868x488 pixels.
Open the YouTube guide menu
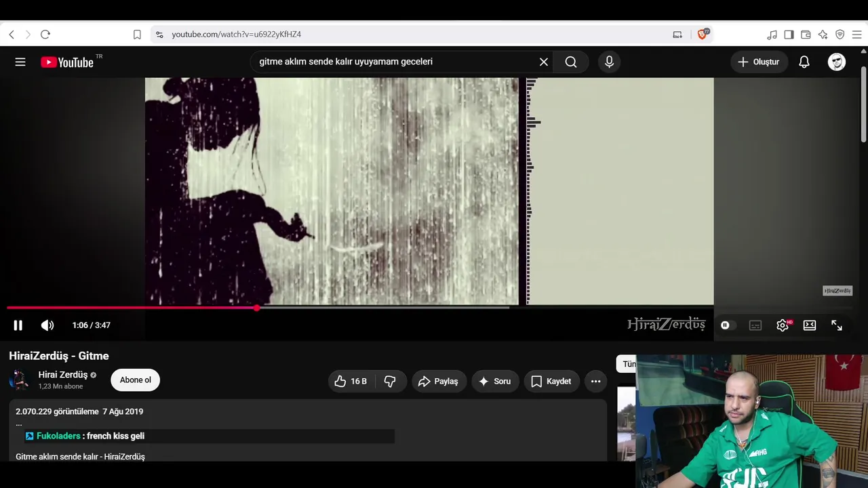point(20,62)
